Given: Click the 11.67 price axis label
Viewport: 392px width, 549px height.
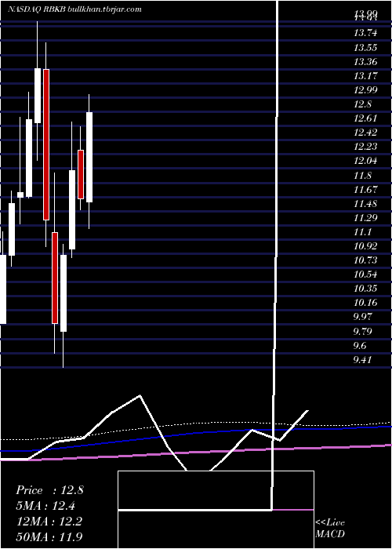Looking at the screenshot, I should (365, 190).
